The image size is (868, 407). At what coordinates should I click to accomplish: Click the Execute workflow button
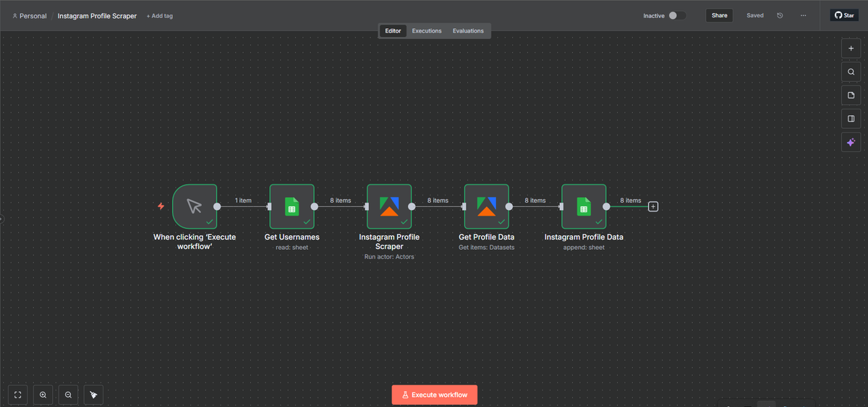click(x=435, y=395)
